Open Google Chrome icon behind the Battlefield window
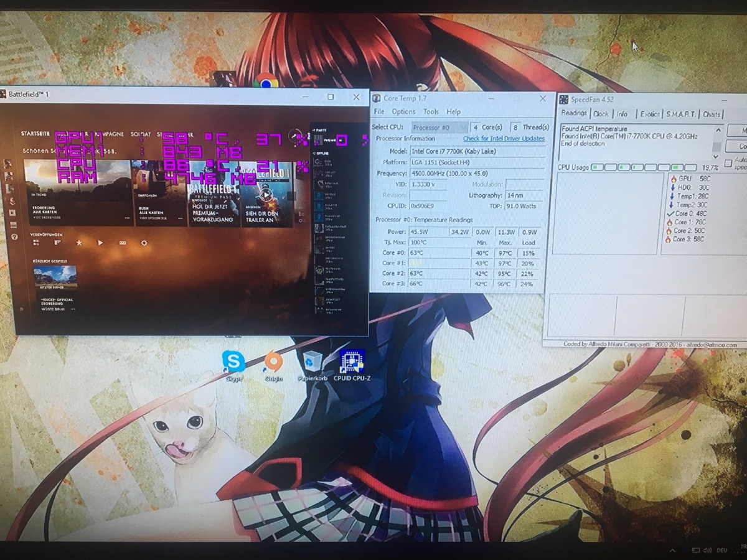The image size is (747, 560). (x=266, y=81)
